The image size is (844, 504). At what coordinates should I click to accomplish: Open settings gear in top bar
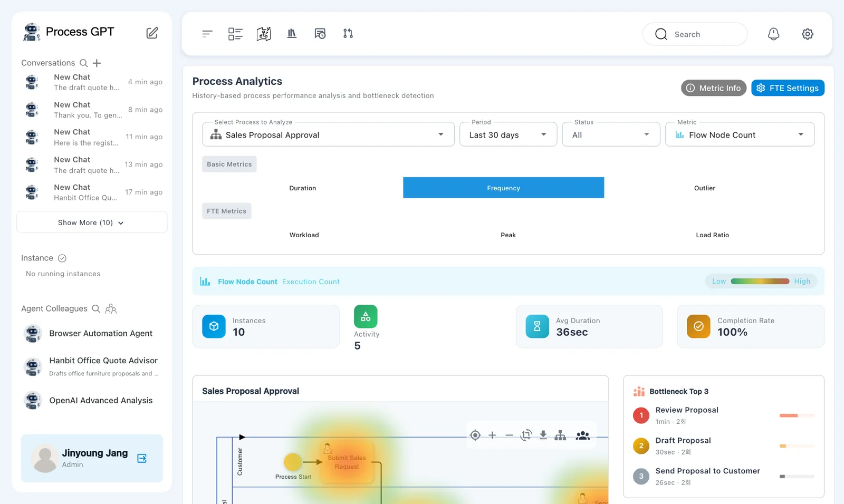(808, 34)
